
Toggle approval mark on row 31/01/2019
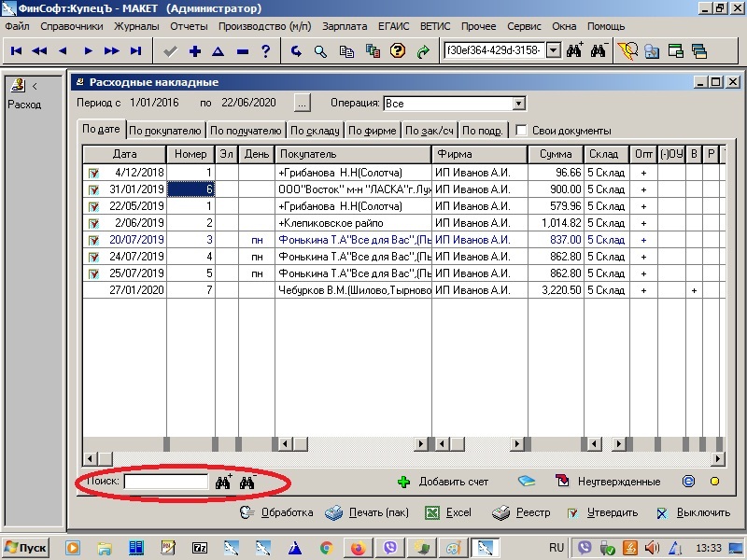coord(93,190)
